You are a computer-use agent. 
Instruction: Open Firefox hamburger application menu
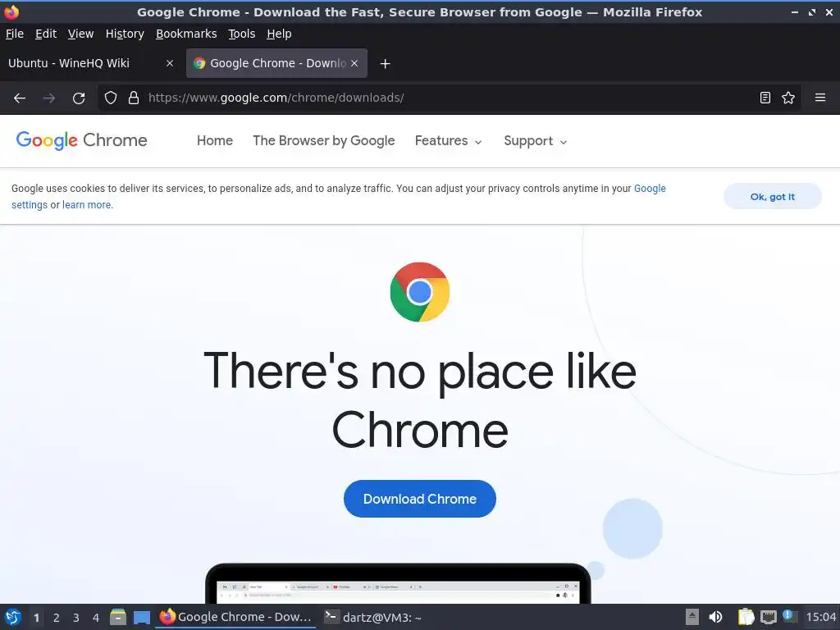pos(820,98)
